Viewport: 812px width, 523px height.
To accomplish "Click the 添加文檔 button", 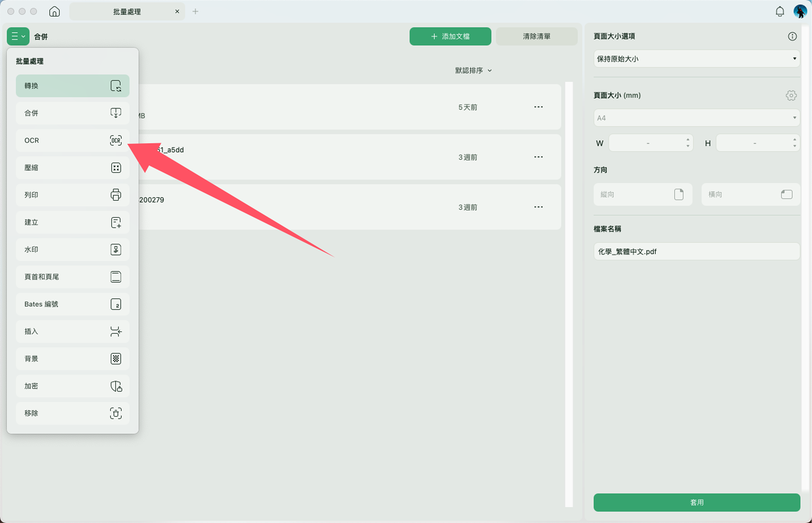I will click(x=450, y=36).
